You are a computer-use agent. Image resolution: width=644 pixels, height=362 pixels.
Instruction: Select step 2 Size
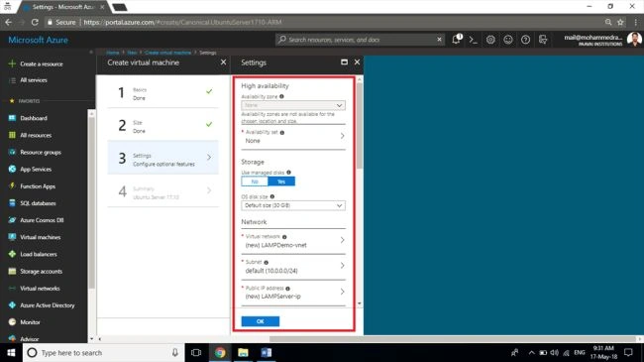163,126
